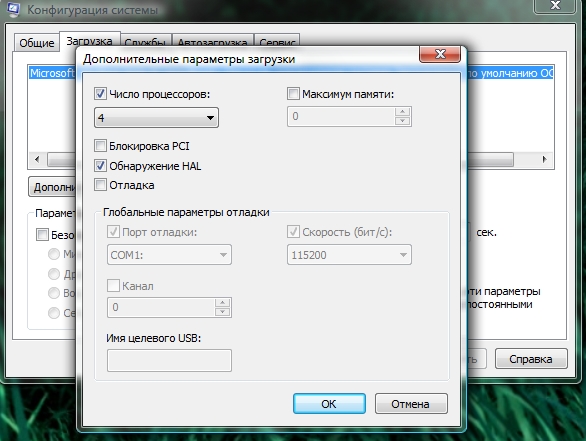Screen dimensions: 586x441
Task: Click the horizontal scrollbar left arrow
Action: pyautogui.click(x=37, y=159)
